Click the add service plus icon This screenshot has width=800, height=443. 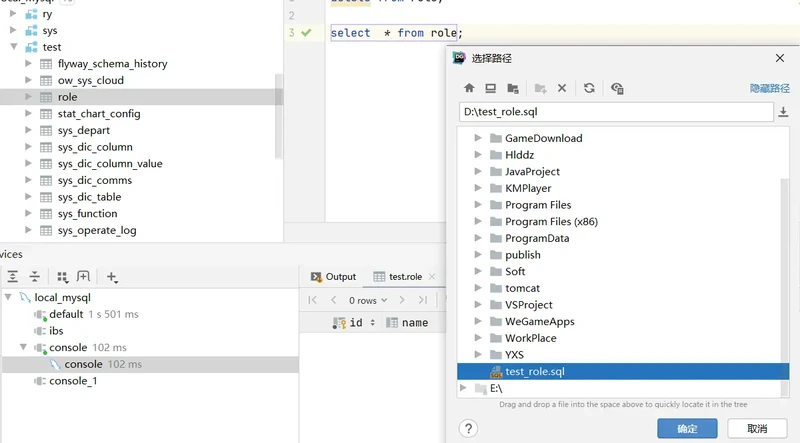pyautogui.click(x=112, y=277)
